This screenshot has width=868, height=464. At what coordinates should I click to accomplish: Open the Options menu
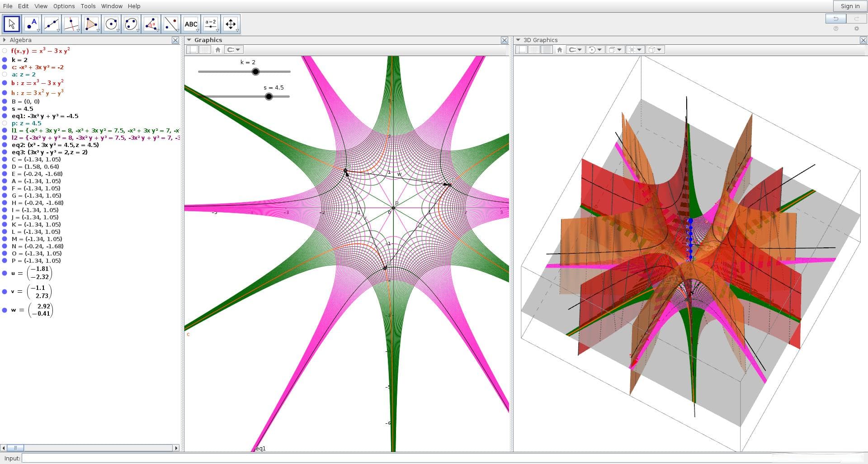64,6
